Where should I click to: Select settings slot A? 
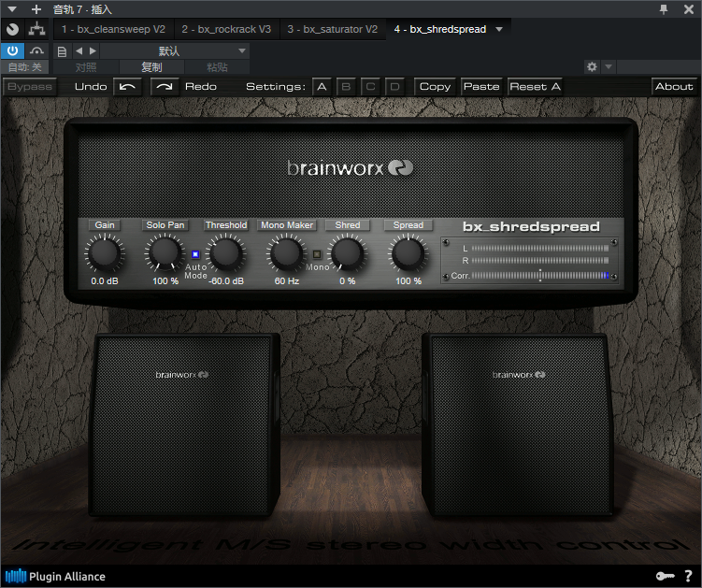(322, 86)
